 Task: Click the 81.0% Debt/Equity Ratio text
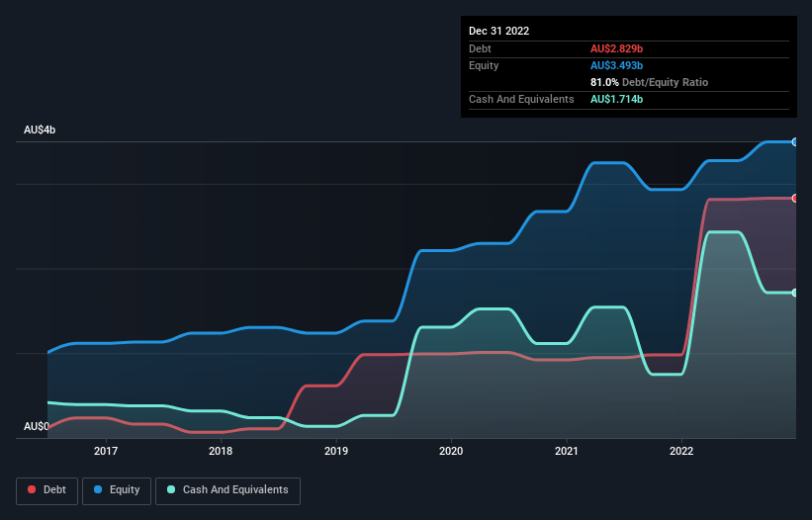coord(649,82)
